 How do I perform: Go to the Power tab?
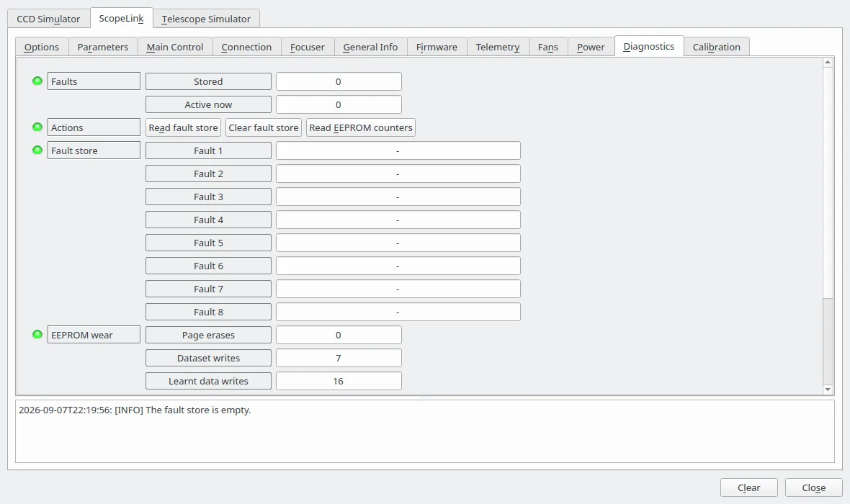[x=591, y=47]
